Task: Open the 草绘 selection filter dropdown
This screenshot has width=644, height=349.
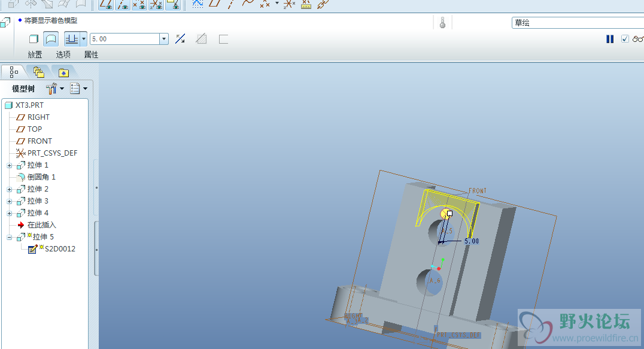Action: click(578, 23)
